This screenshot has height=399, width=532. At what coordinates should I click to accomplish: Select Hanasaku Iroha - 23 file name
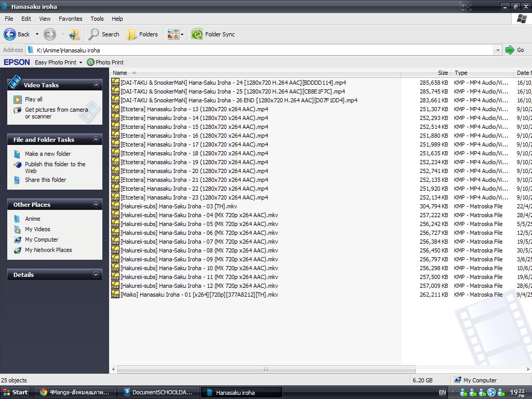pos(194,197)
